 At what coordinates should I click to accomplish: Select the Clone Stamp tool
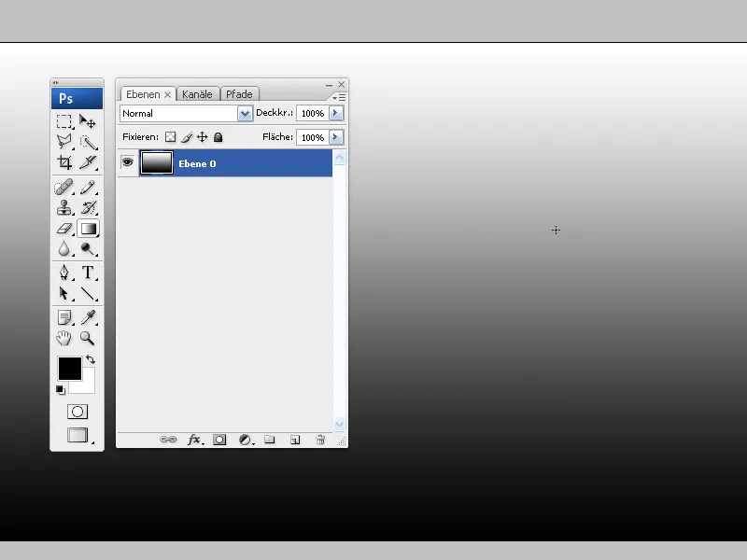(x=63, y=207)
